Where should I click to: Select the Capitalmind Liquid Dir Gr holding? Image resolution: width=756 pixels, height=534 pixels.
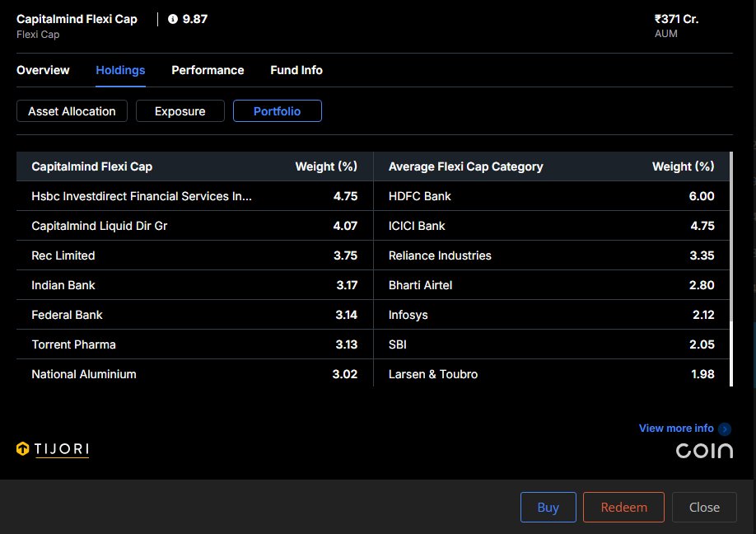click(195, 226)
